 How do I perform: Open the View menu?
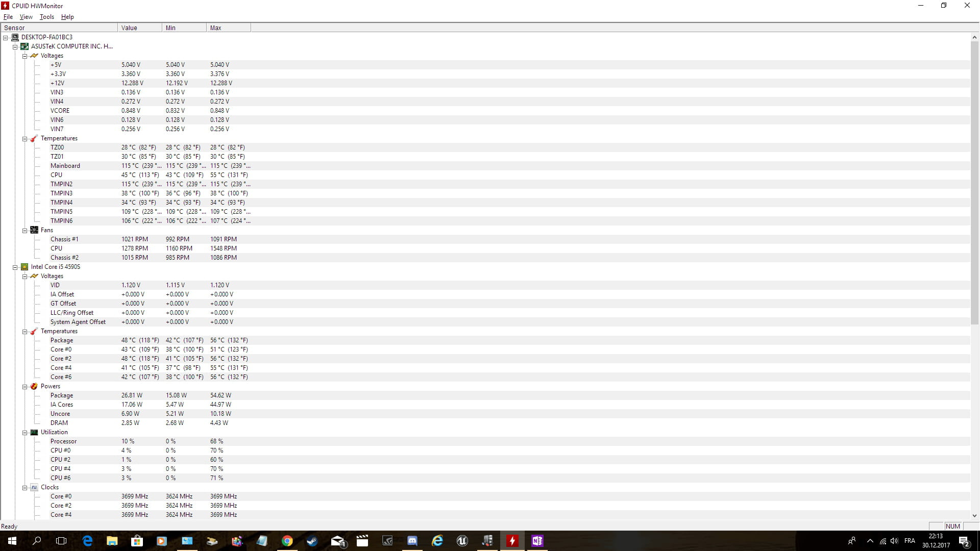click(26, 17)
